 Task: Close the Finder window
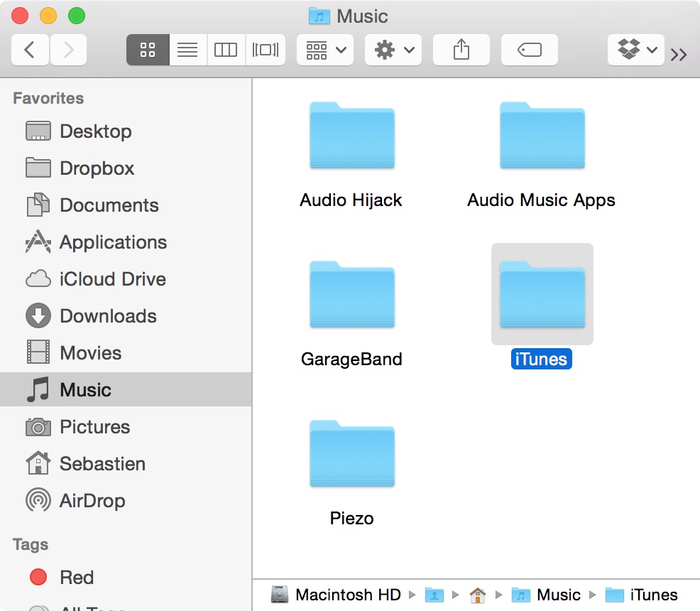click(20, 16)
